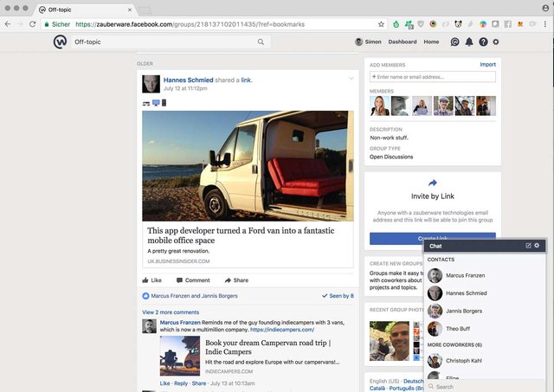
Task: Open chat with Christoph Kahl
Action: pyautogui.click(x=485, y=361)
